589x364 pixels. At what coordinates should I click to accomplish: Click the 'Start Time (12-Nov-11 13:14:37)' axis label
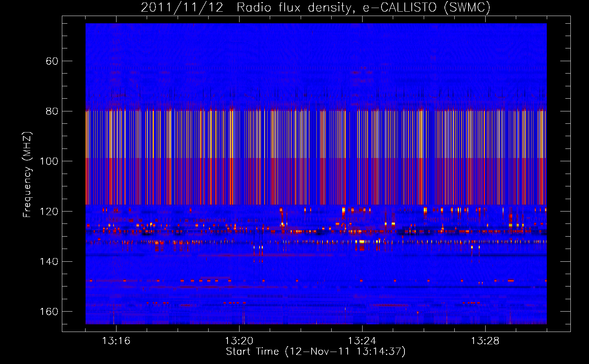click(316, 352)
